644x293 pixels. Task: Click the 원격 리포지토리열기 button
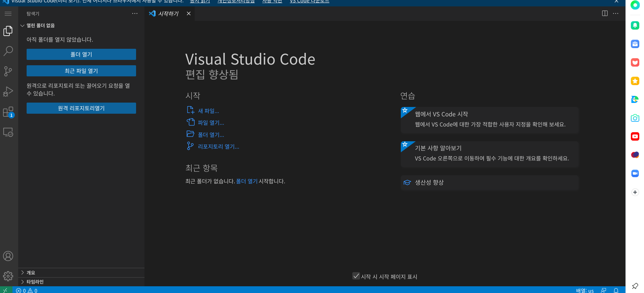[81, 108]
